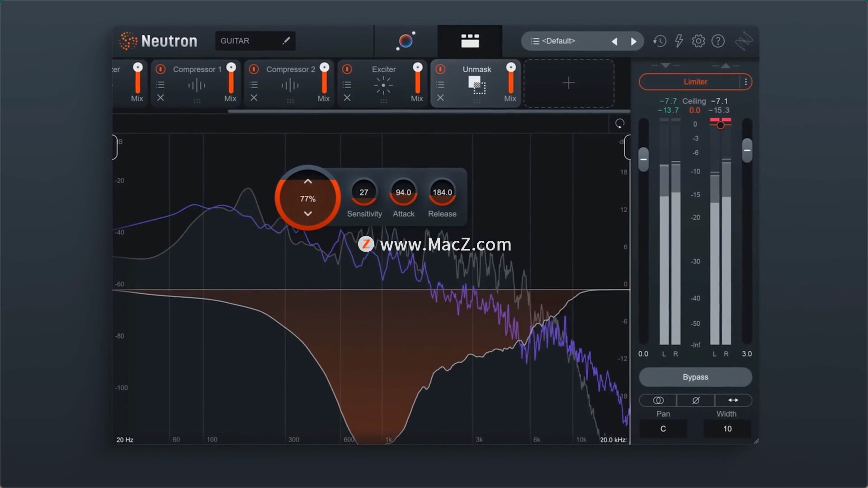Click the Neutron logo icon
Screen dimensions: 868x488
click(128, 41)
